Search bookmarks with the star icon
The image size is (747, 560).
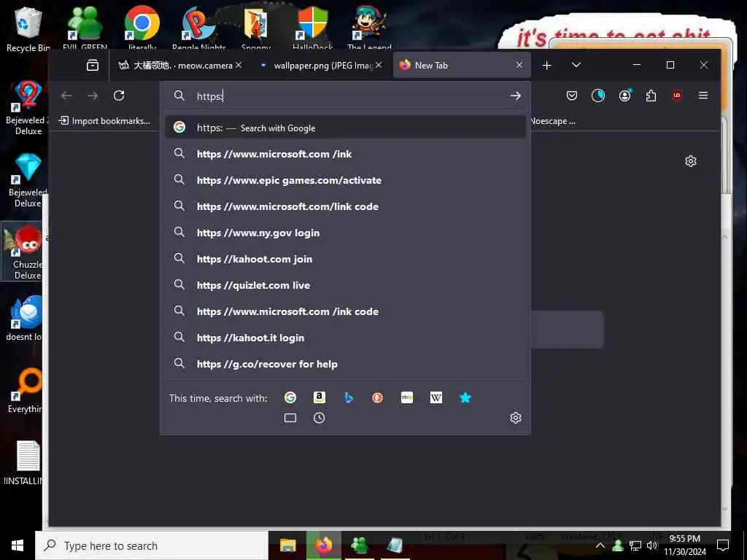pos(465,397)
